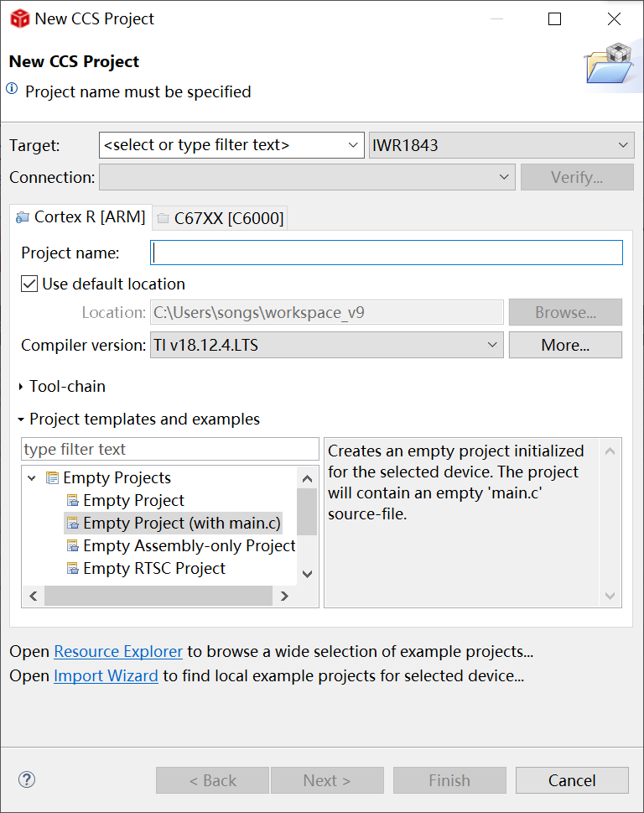Click the Cortex R tab icon
644x813 pixels.
[x=23, y=217]
